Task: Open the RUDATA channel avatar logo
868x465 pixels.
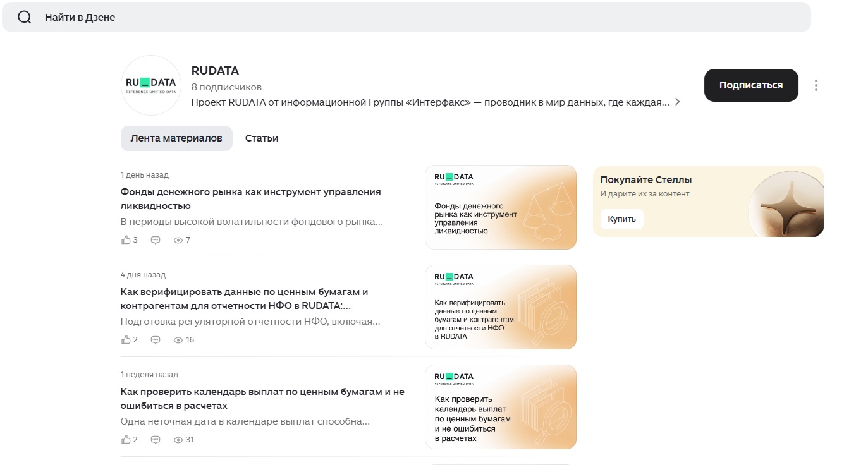Action: click(151, 85)
